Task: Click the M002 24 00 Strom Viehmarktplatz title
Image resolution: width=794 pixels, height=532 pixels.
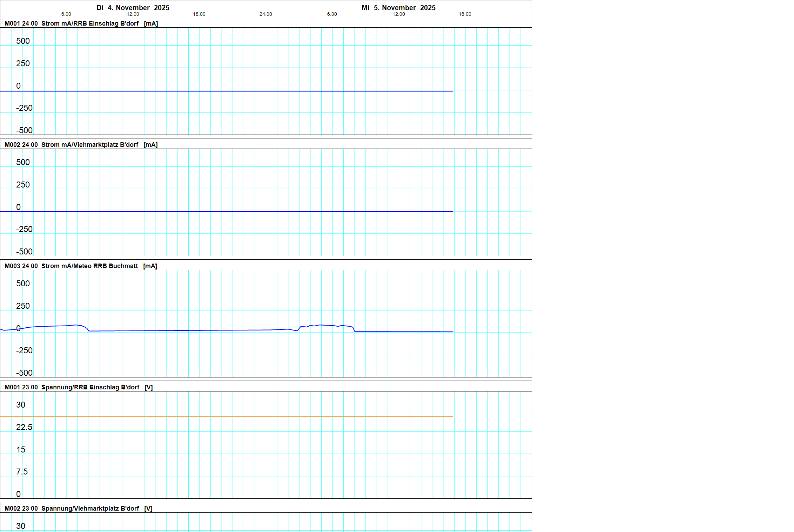Action: coord(81,145)
